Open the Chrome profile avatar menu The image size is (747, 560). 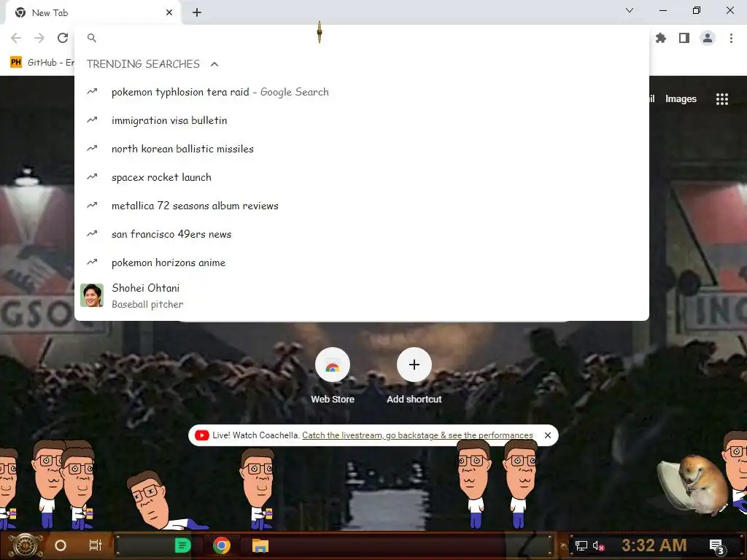point(708,38)
